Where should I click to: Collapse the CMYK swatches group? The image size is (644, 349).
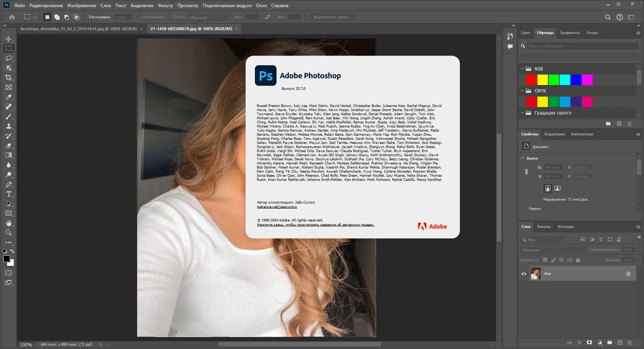523,91
